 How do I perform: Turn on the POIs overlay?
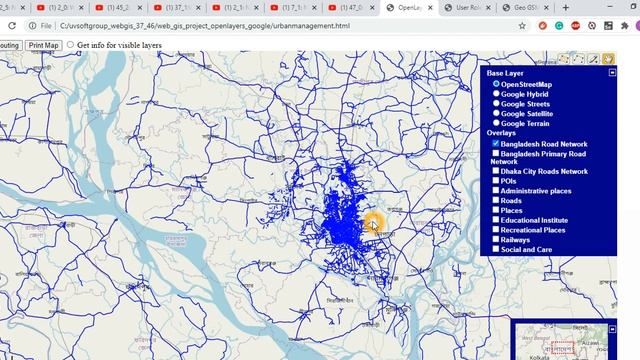pyautogui.click(x=496, y=180)
